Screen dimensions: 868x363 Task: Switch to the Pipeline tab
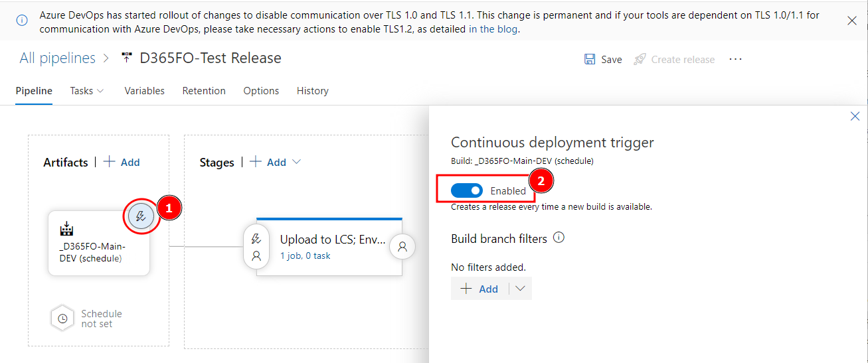(x=34, y=91)
